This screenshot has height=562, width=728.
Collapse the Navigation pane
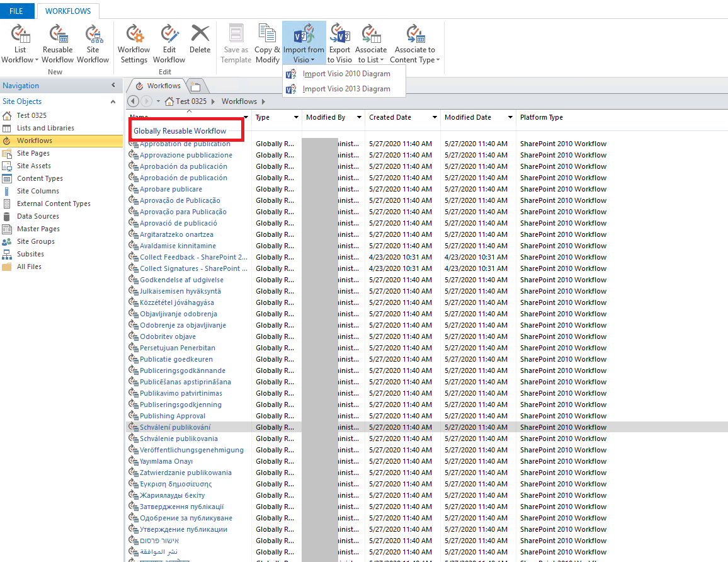click(113, 85)
